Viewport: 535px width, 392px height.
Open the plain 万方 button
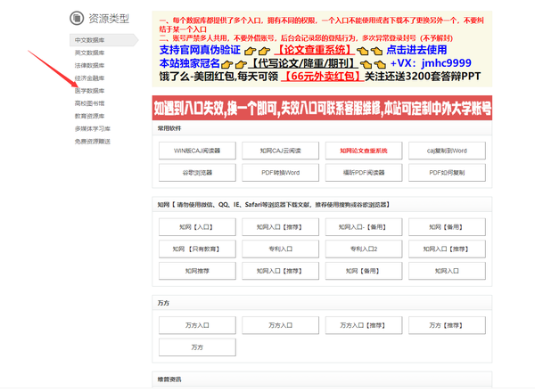click(x=197, y=347)
